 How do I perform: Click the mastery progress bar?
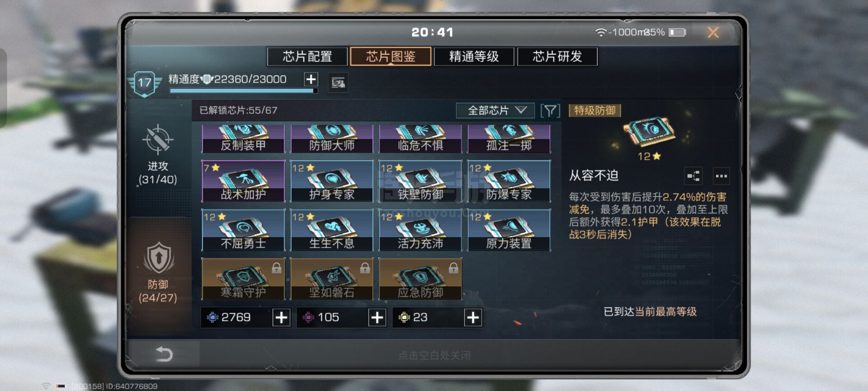[243, 91]
